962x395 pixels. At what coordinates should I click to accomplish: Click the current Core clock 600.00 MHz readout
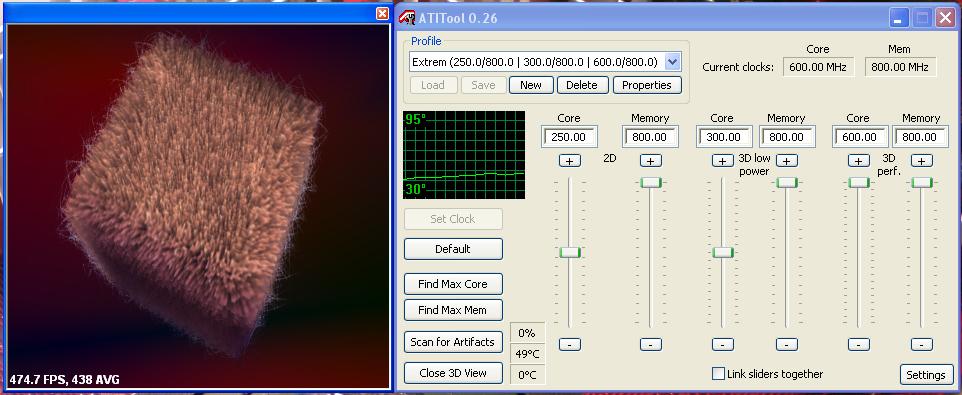(818, 67)
